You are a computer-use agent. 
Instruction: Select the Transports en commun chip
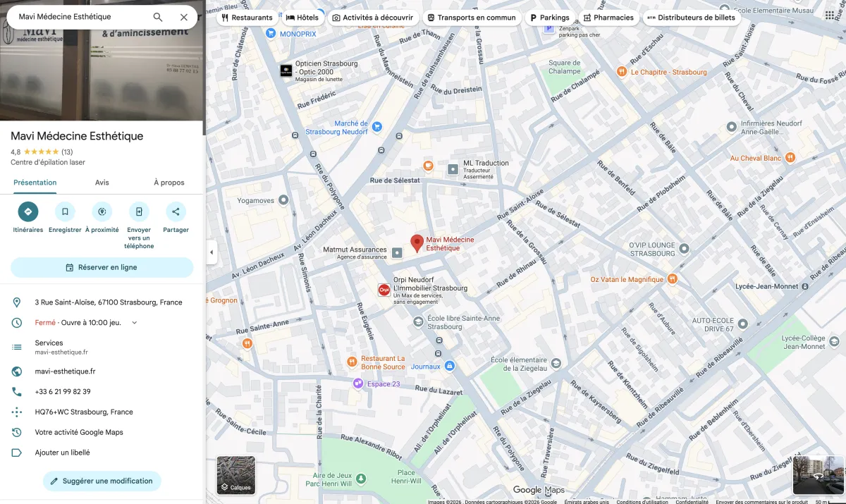472,18
